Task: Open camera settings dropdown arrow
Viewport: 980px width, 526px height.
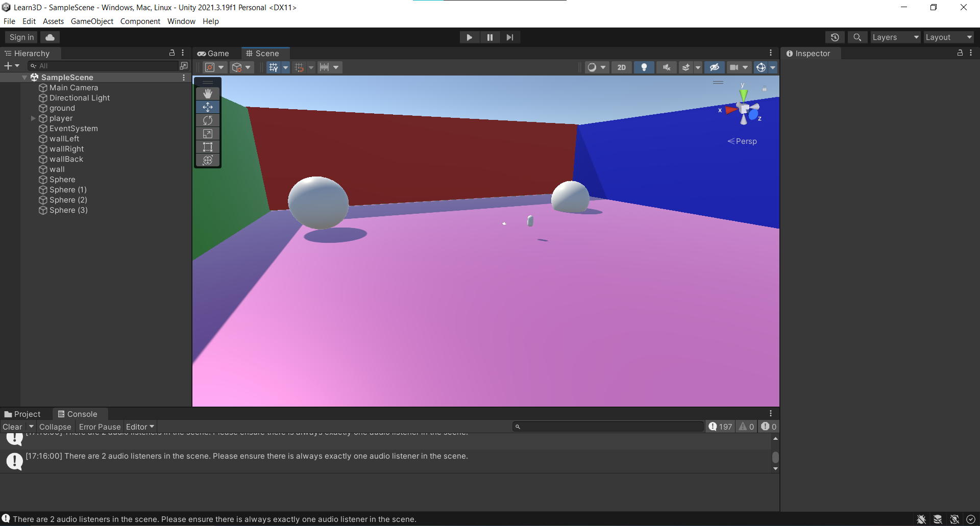Action: 746,67
